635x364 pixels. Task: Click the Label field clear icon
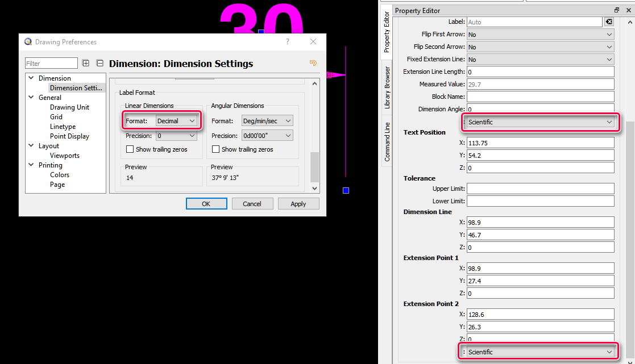(609, 22)
